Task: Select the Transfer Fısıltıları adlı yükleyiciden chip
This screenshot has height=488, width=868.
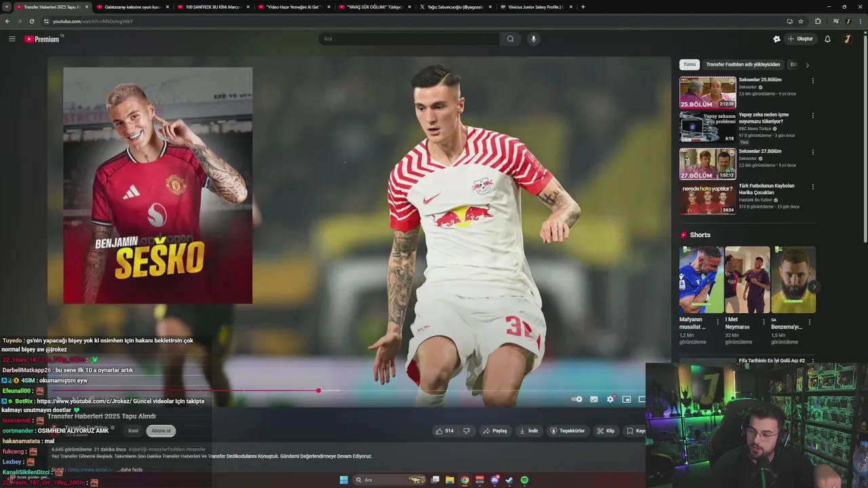Action: coord(743,64)
